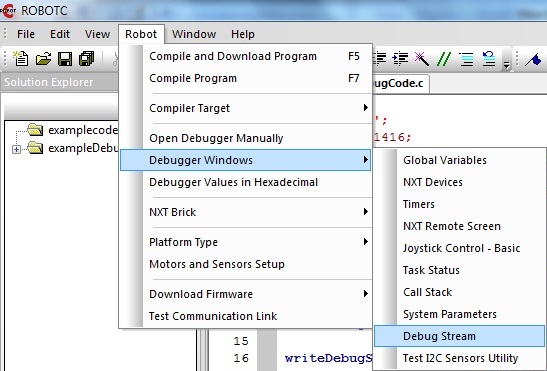Select NXT Remote Screen option
The width and height of the screenshot is (547, 371).
pos(459,226)
